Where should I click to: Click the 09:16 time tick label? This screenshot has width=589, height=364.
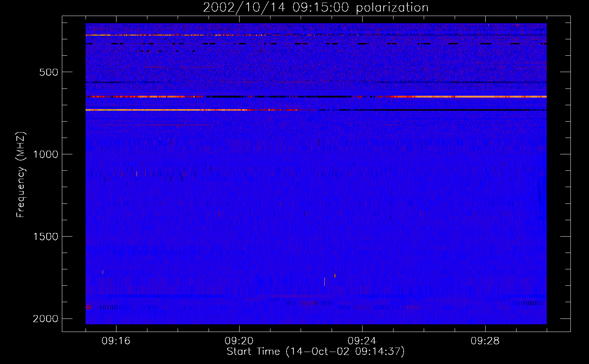116,341
